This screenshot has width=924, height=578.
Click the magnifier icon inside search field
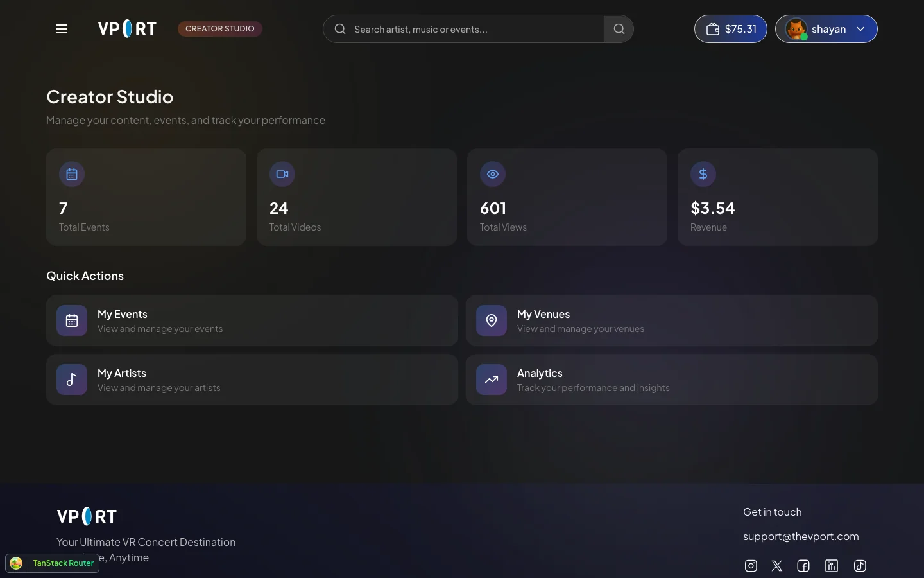point(340,29)
